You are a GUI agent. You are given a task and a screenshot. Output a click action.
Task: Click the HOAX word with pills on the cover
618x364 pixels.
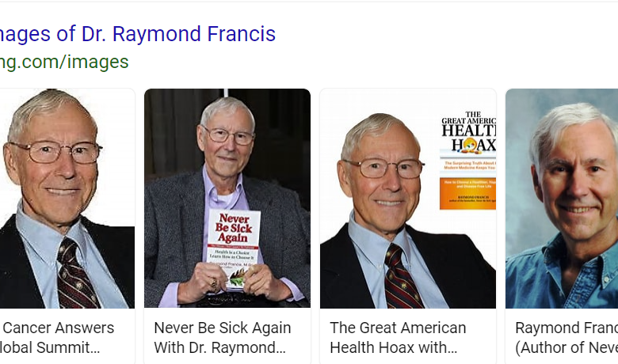tap(474, 146)
